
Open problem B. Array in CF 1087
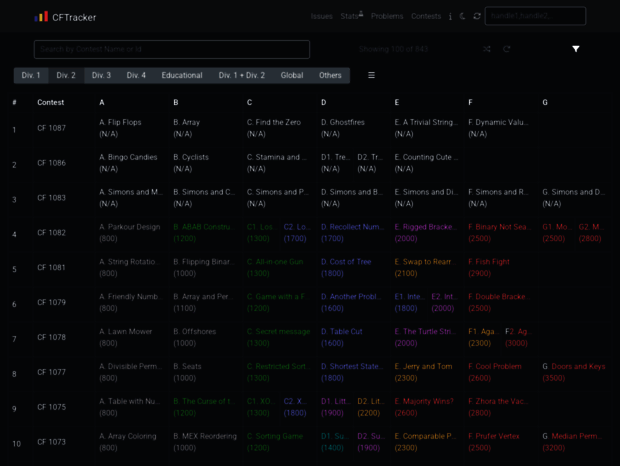click(x=187, y=123)
